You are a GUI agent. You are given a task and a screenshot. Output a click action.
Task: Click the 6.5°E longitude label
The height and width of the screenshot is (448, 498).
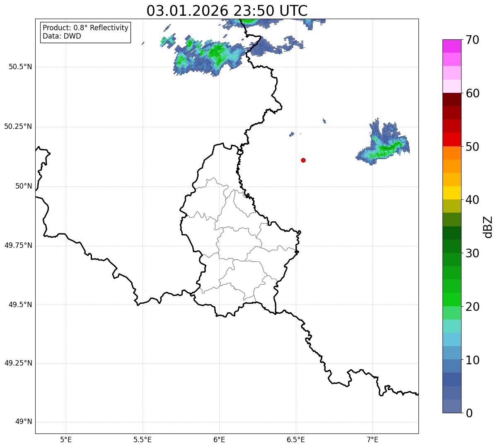pos(296,439)
